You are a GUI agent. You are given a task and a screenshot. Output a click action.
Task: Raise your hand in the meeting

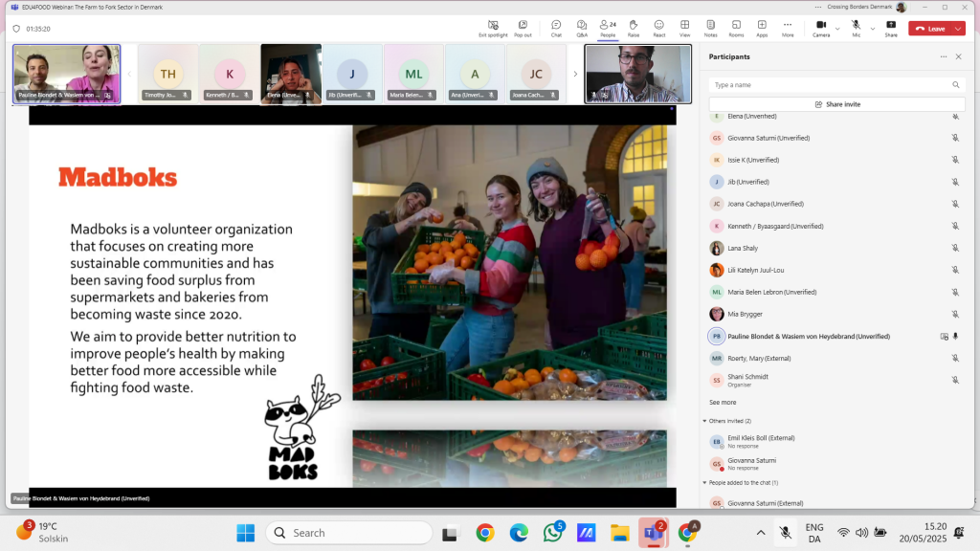(634, 28)
